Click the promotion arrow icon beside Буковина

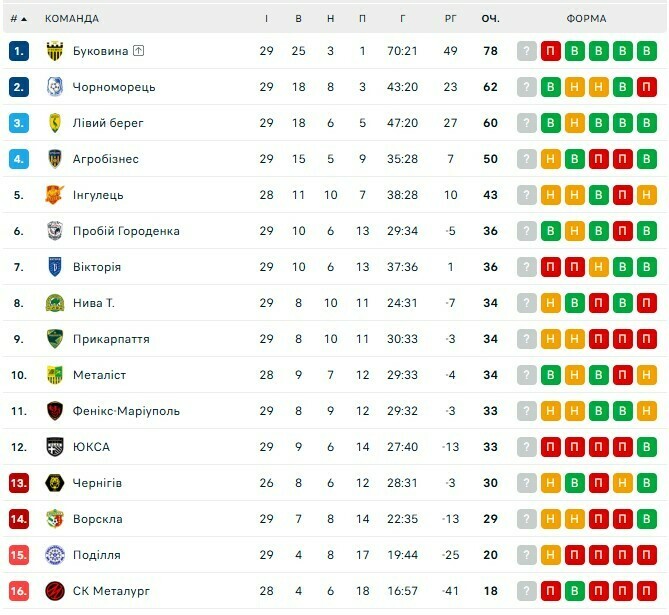point(138,51)
